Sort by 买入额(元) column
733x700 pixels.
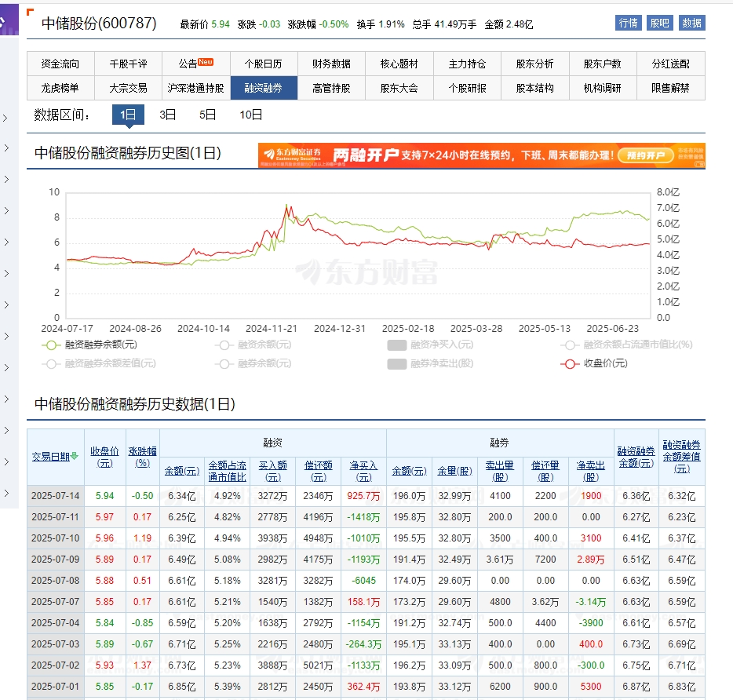point(273,471)
